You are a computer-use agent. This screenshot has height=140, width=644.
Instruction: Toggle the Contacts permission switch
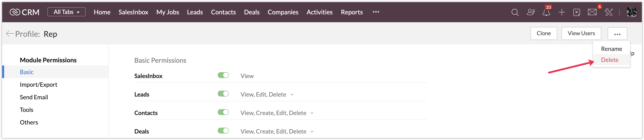coord(223,112)
